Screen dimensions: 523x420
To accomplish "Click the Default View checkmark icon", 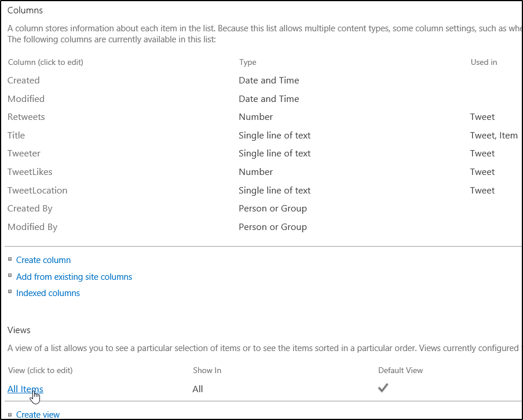I will click(x=383, y=388).
